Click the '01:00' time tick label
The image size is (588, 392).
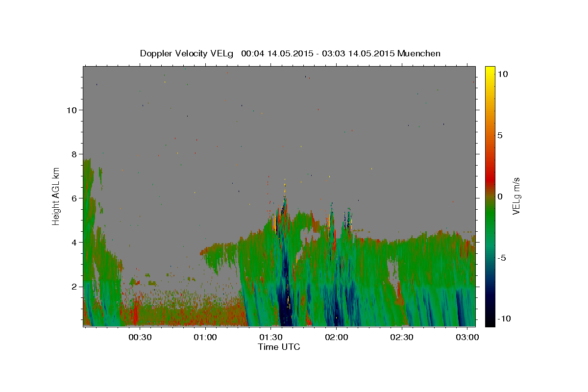point(205,338)
